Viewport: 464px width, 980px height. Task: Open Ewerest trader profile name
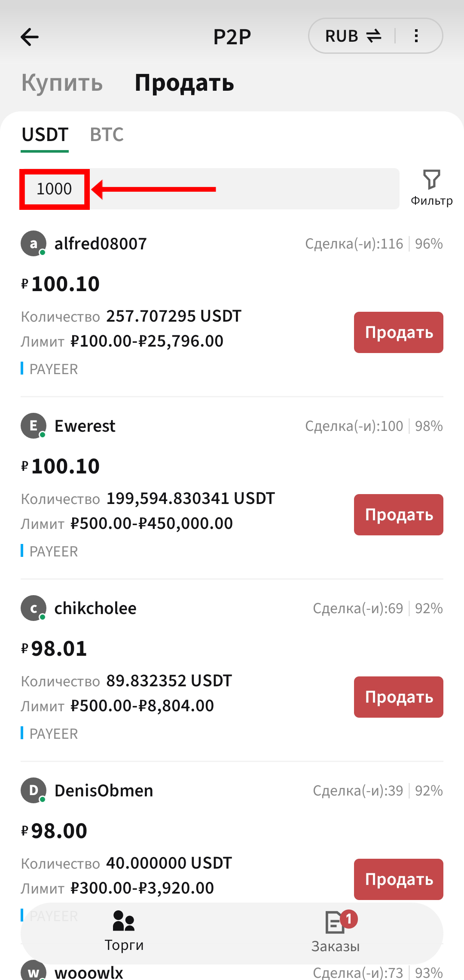click(x=85, y=426)
